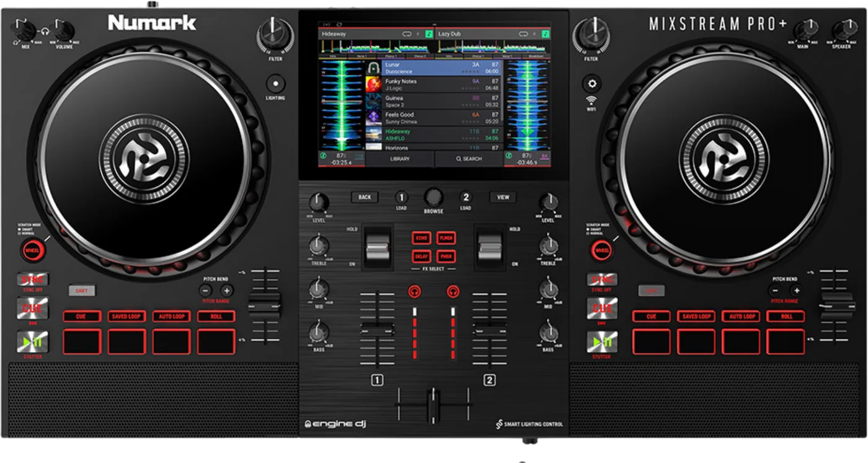Toggle channel 1 headphone cue button
This screenshot has height=463, width=868.
414,291
